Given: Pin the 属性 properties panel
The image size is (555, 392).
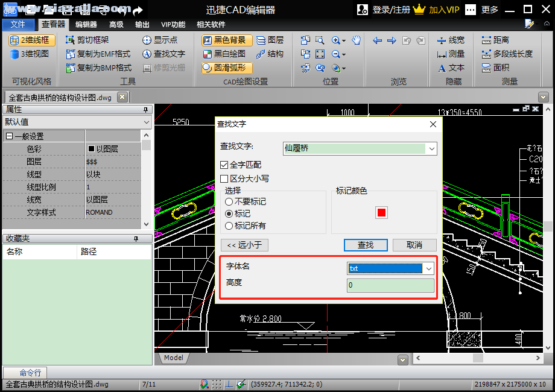Looking at the screenshot, I should coord(145,110).
